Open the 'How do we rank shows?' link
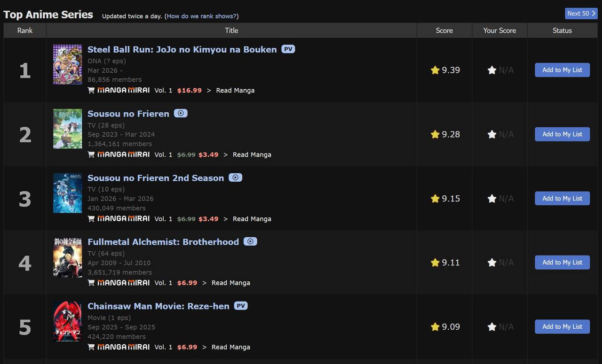The image size is (602, 364). point(201,16)
